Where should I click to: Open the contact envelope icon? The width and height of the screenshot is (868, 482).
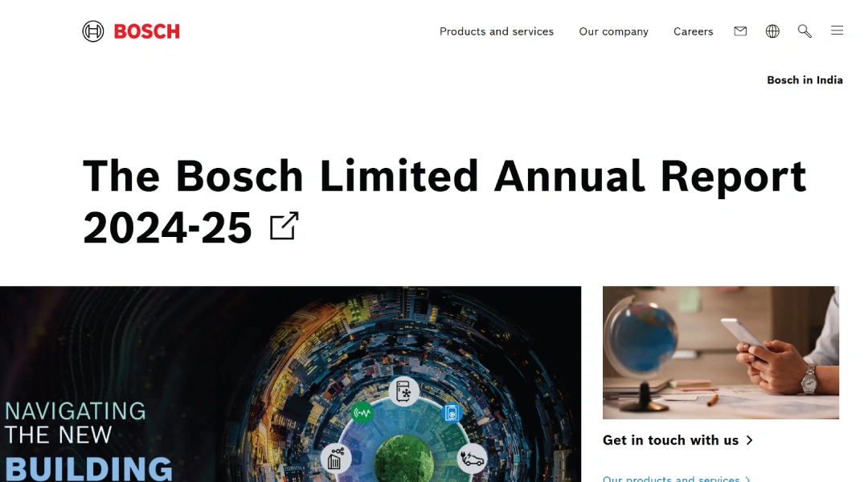[x=740, y=31]
